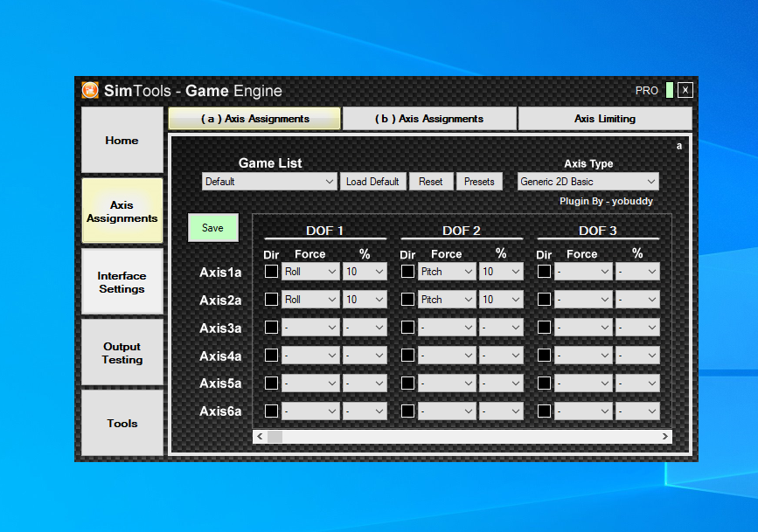This screenshot has height=532, width=758.
Task: Enable Dir checkbox for Axis2a DOF 2
Action: coord(407,299)
